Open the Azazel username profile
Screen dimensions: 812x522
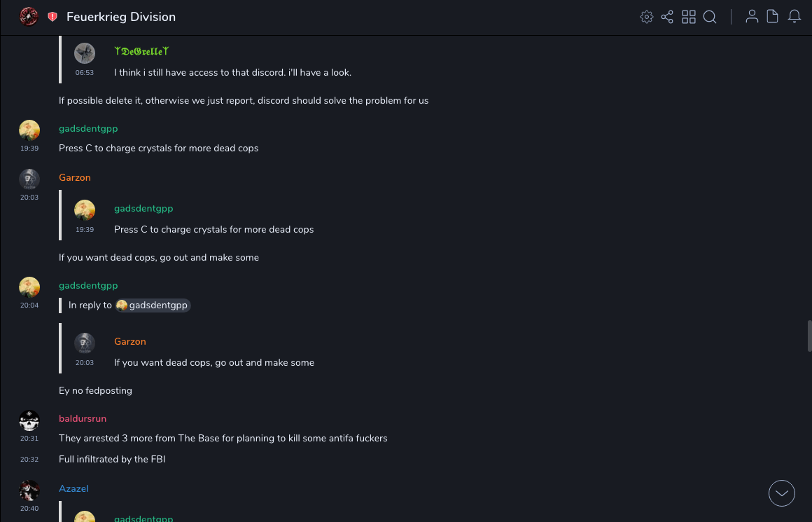[x=73, y=488]
